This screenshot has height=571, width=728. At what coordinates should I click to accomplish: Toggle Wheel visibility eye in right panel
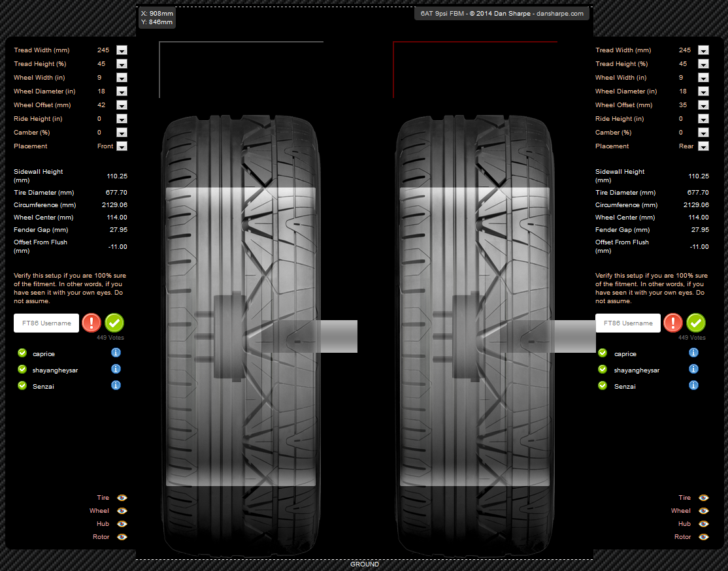point(703,511)
